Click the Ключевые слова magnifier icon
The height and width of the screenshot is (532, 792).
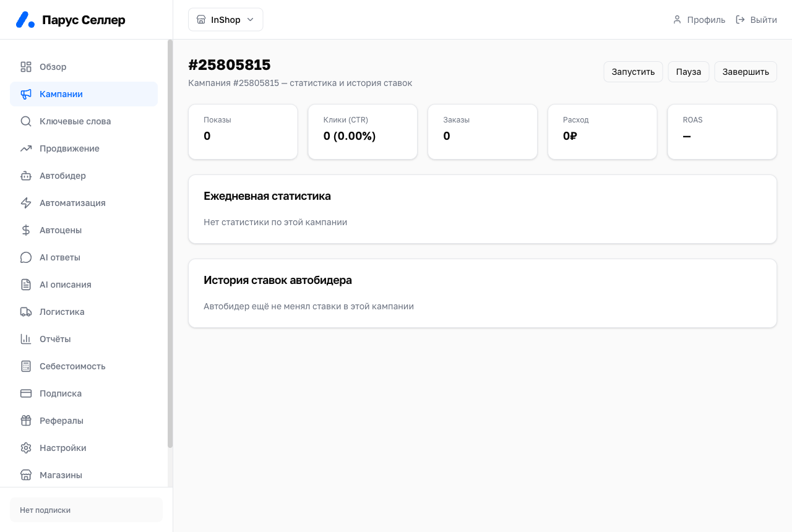click(26, 121)
